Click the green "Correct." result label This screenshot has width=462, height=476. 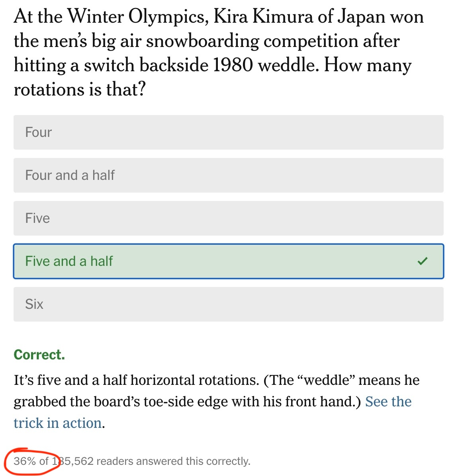[x=39, y=355]
